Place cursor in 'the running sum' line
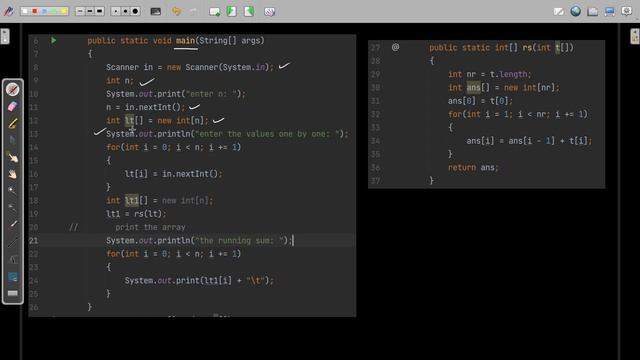640x360 pixels. 199,240
